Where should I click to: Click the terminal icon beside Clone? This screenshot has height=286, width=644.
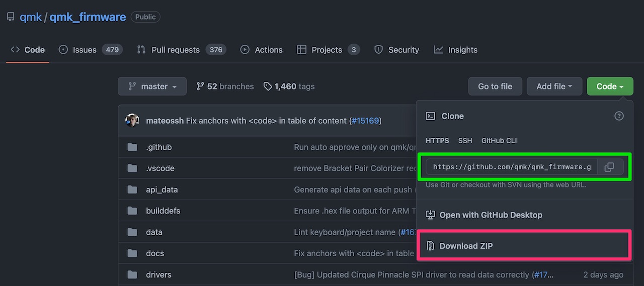[x=430, y=116]
